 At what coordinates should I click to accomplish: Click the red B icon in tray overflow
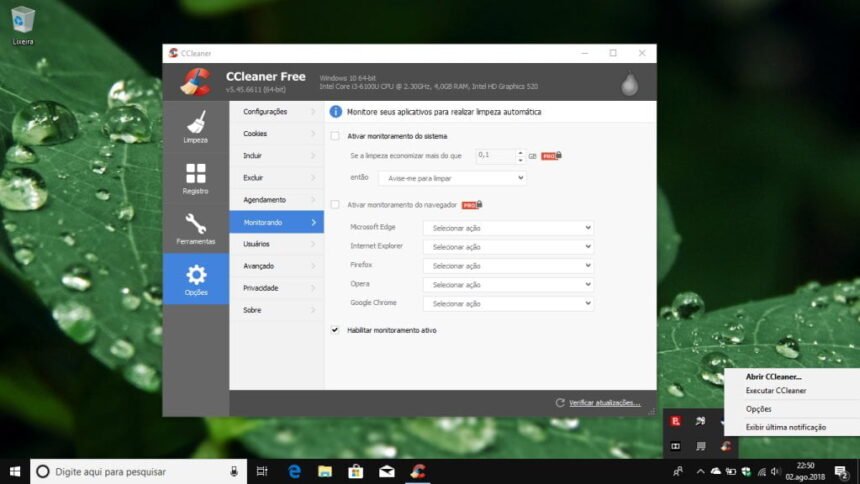click(x=675, y=421)
